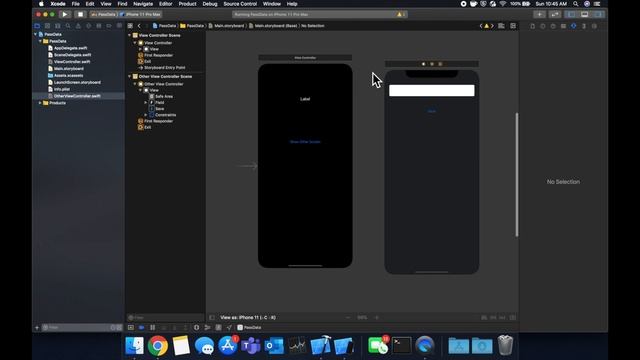Select SceneDelegate.swift in the navigator
This screenshot has height=360, width=640.
(x=72, y=55)
